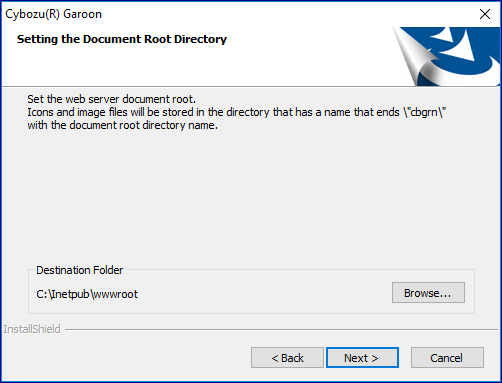This screenshot has height=383, width=502.
Task: Open the Browse... folder chooser
Action: [x=428, y=293]
